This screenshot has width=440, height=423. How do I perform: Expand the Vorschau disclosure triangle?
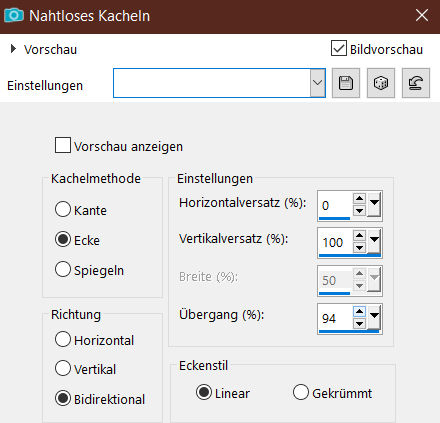pos(13,49)
